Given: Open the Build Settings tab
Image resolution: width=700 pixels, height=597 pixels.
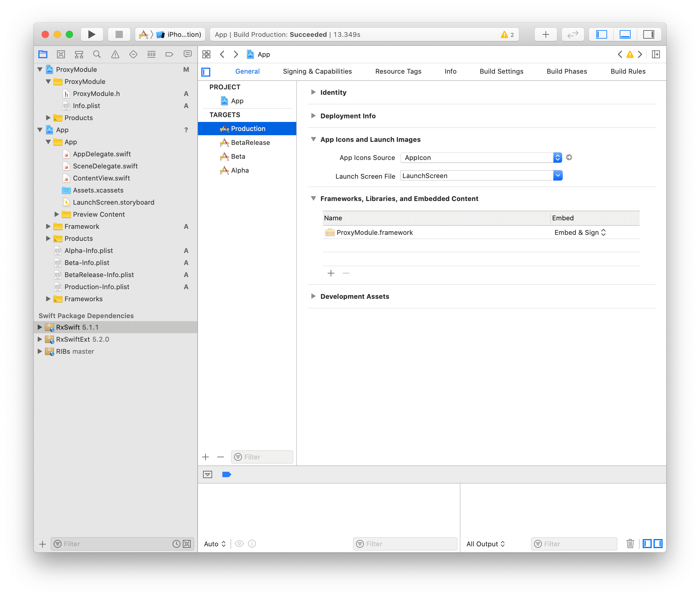Looking at the screenshot, I should point(501,71).
